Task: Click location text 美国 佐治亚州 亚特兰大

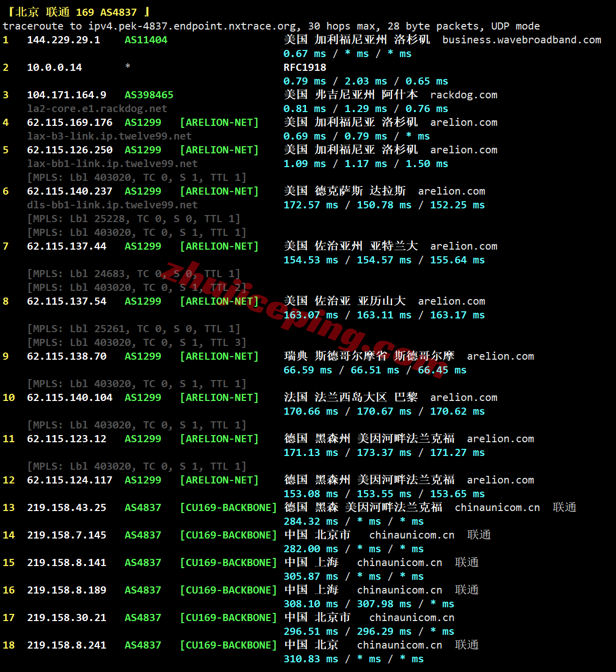Action: [x=351, y=246]
